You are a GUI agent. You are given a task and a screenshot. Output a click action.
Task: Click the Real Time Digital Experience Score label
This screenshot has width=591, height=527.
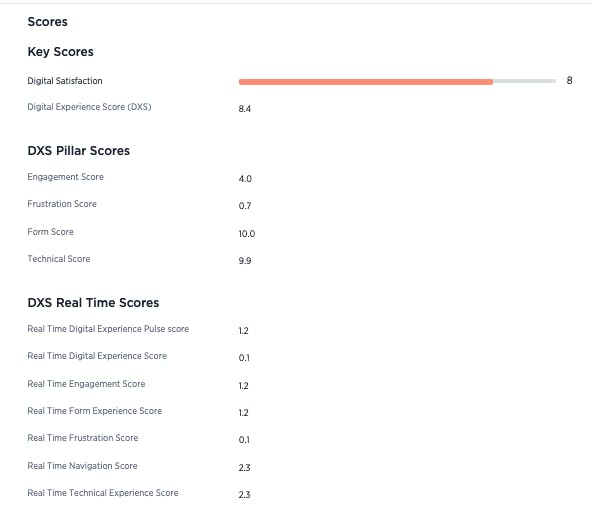97,356
